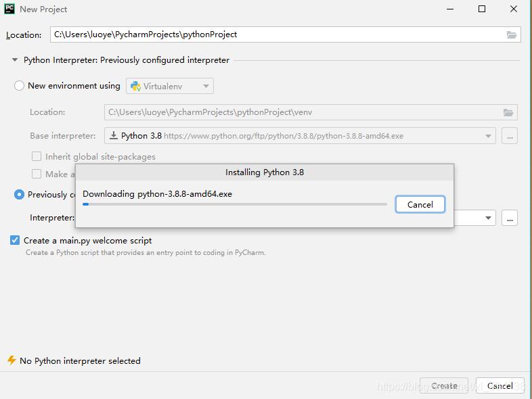Cancel the Python 3.8 download
The width and height of the screenshot is (532, 399).
(420, 204)
